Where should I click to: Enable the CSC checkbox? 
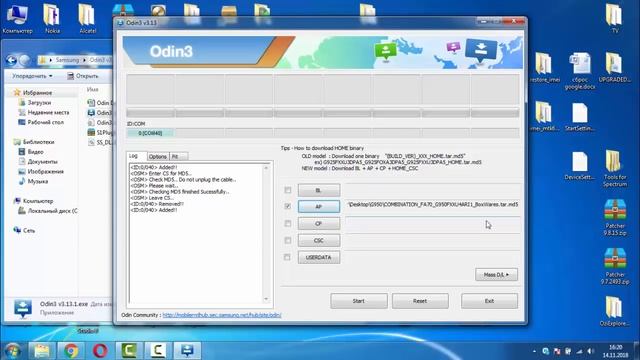coord(288,240)
